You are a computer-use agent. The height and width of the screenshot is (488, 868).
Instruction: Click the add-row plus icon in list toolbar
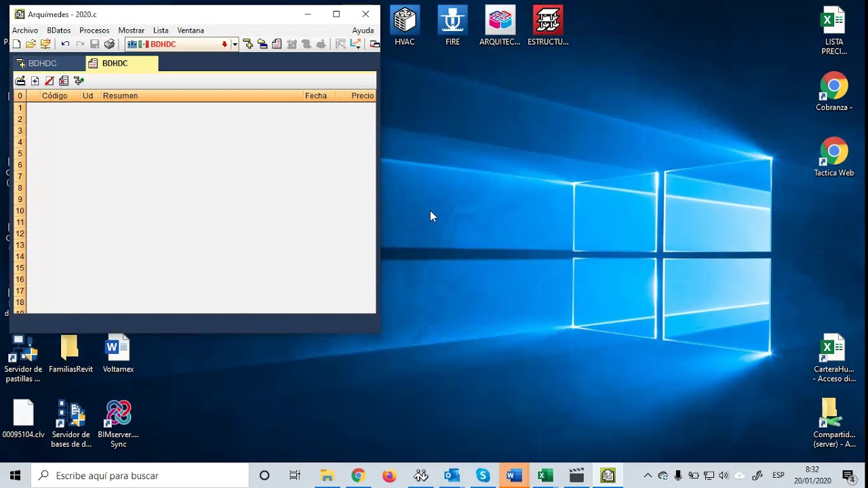tap(35, 81)
